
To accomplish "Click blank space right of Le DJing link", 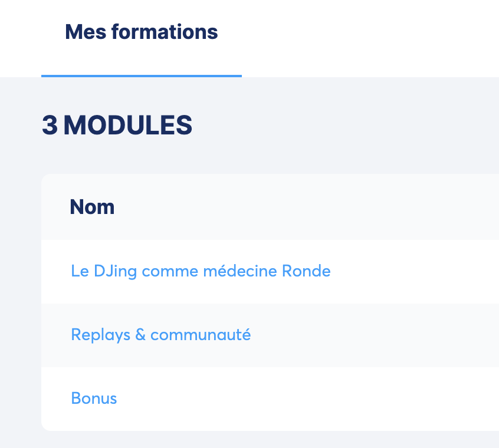I will 413,271.
